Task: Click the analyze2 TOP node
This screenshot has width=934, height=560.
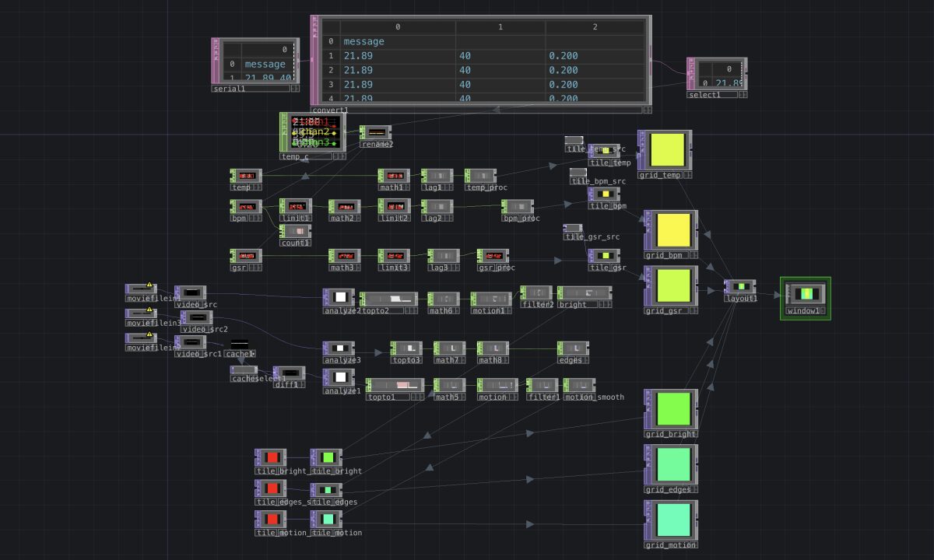Action: click(339, 296)
